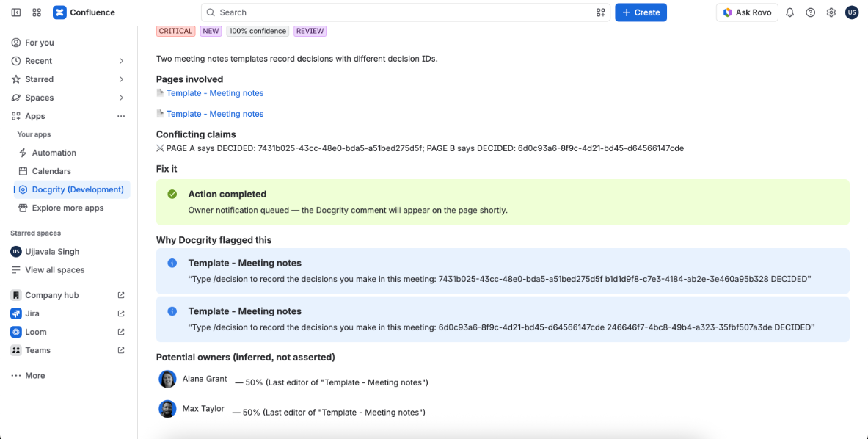Viewport: 868px width, 439px height.
Task: Open the first Template - Meeting notes link
Action: tap(215, 93)
